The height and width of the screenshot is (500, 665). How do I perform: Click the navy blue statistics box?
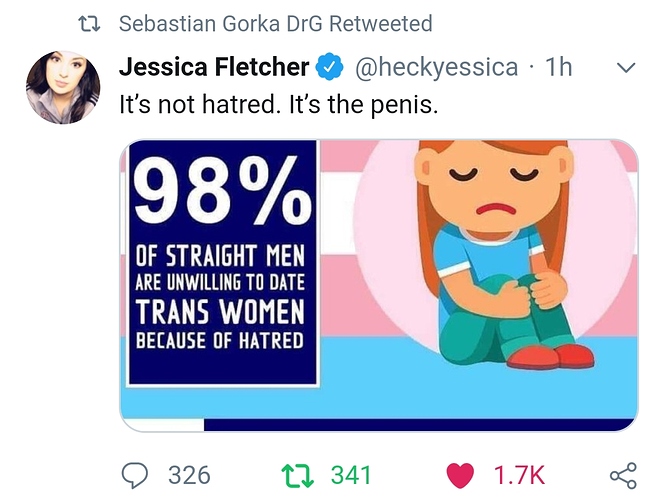point(222,263)
